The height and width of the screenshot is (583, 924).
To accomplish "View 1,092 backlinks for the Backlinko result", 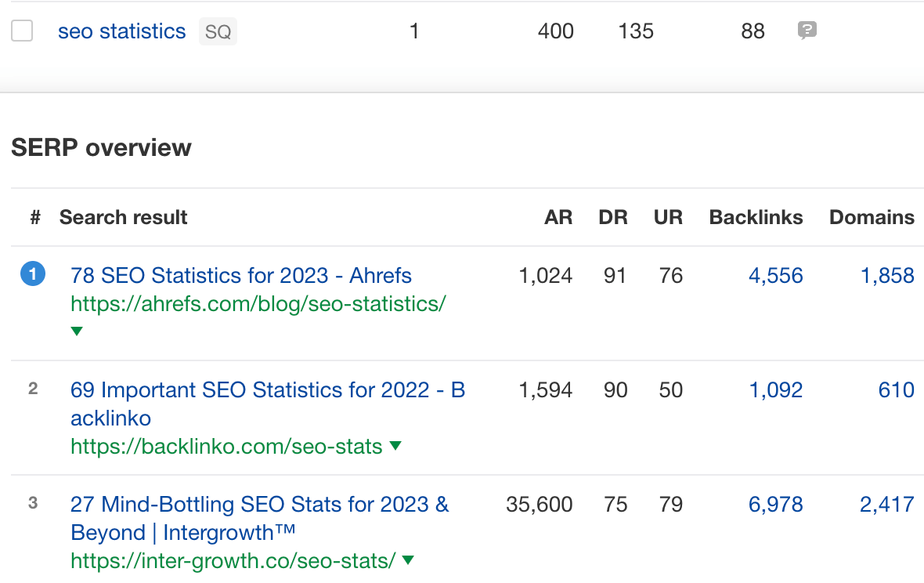I will click(775, 389).
